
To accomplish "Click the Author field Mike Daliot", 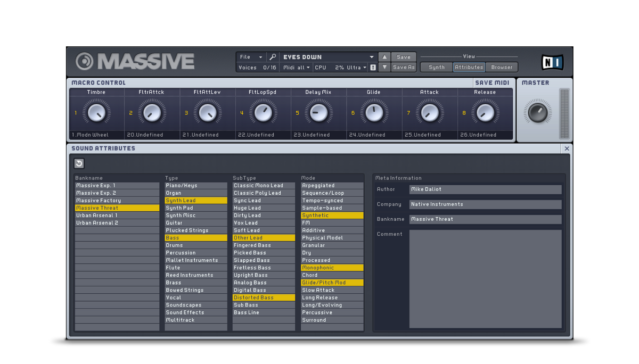I will coord(485,189).
